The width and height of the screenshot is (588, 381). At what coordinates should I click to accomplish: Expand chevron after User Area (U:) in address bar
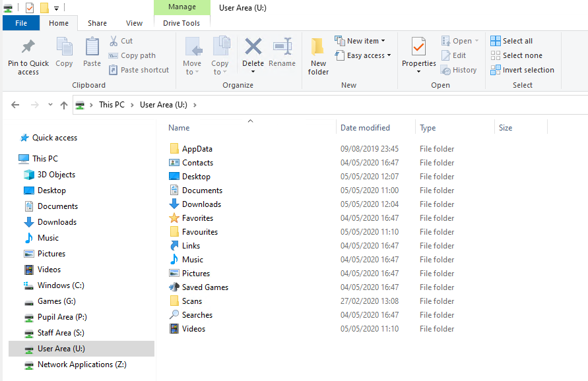[195, 105]
